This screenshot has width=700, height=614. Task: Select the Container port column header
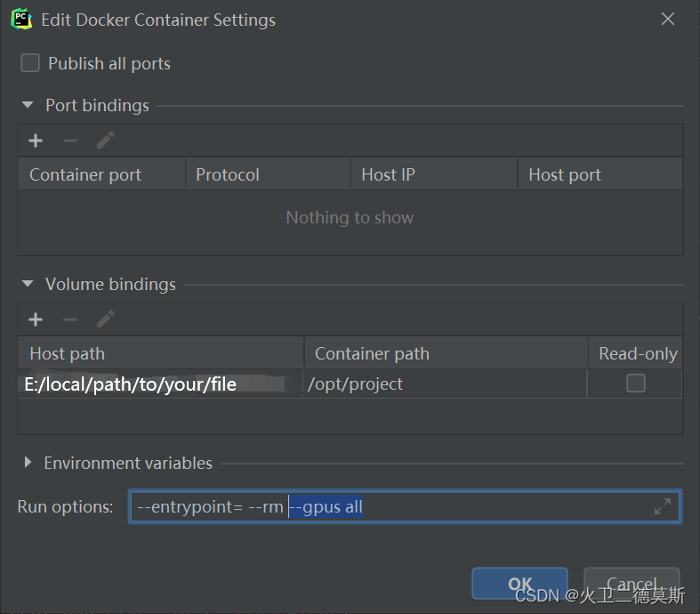101,174
